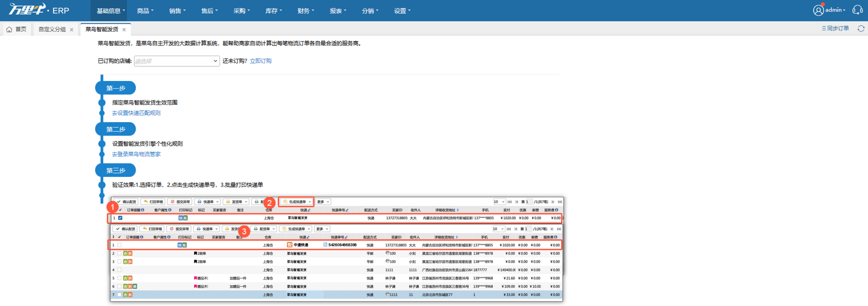Screen dimensions: 868x306
Task: Open the 售后 menu
Action: [209, 11]
